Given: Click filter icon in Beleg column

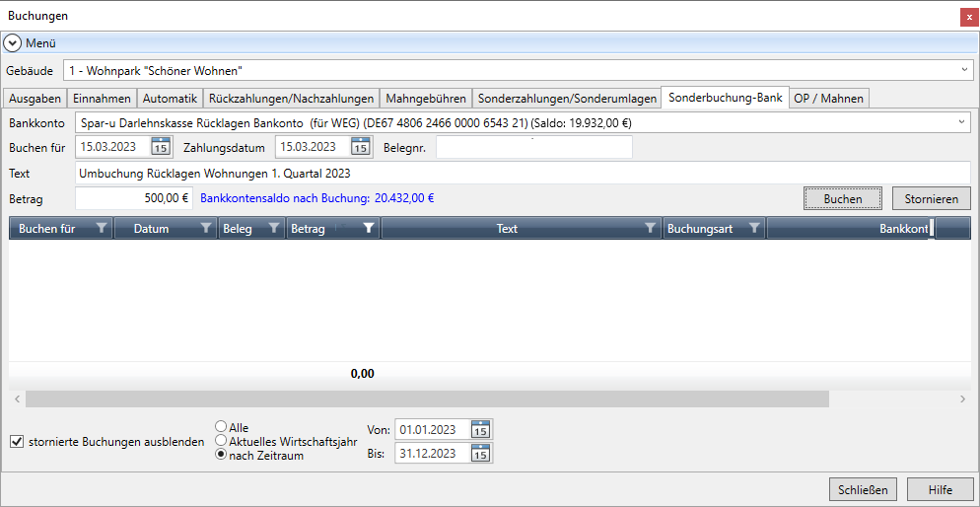Looking at the screenshot, I should point(274,229).
